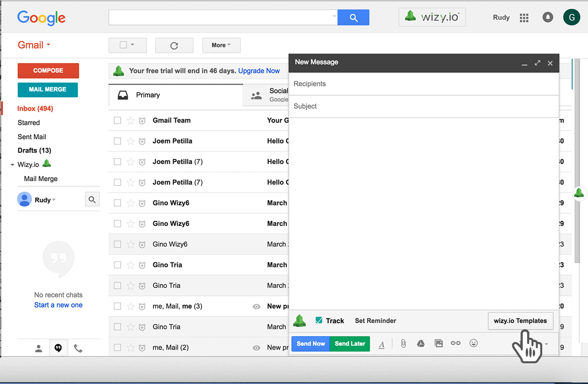This screenshot has height=384, width=588.
Task: Click the Google logo
Action: 42,18
